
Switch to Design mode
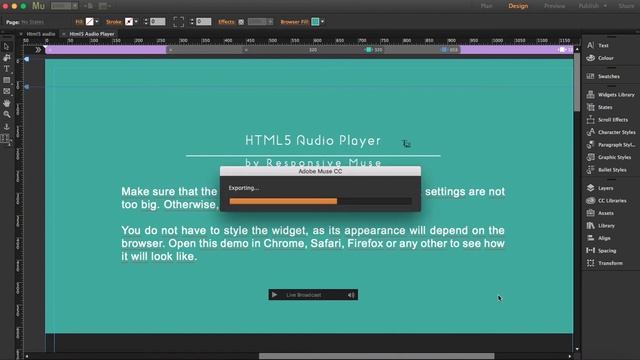pyautogui.click(x=518, y=6)
